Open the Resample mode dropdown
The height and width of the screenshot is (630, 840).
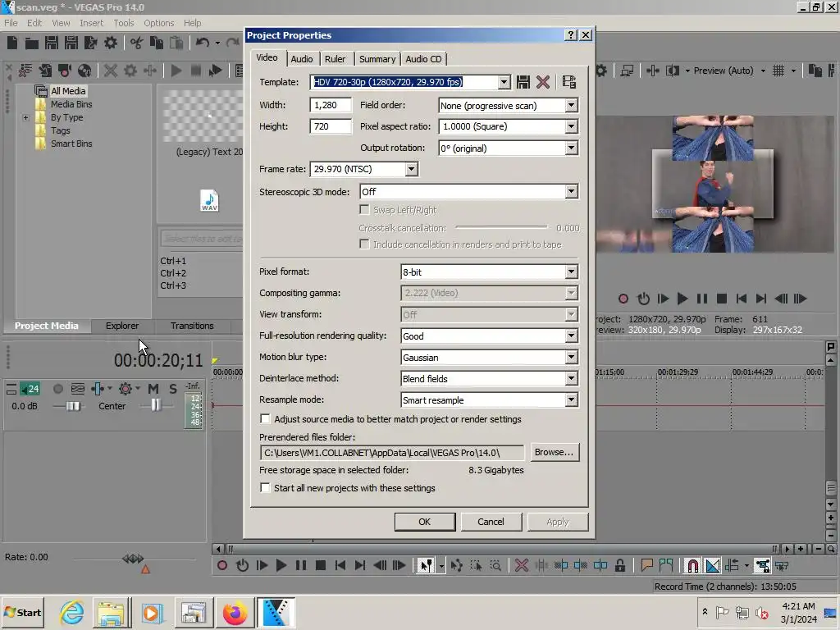tap(572, 400)
